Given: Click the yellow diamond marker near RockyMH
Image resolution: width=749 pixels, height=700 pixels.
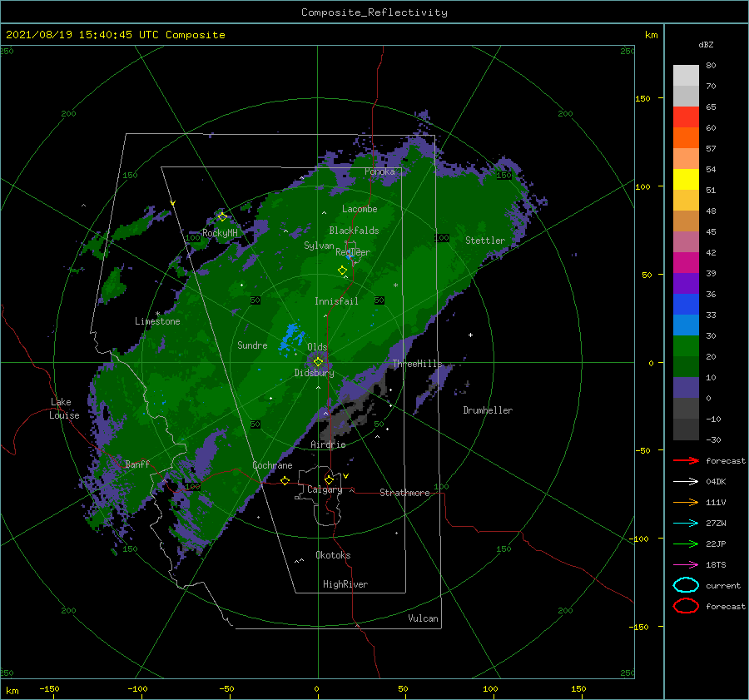Looking at the screenshot, I should pyautogui.click(x=222, y=217).
